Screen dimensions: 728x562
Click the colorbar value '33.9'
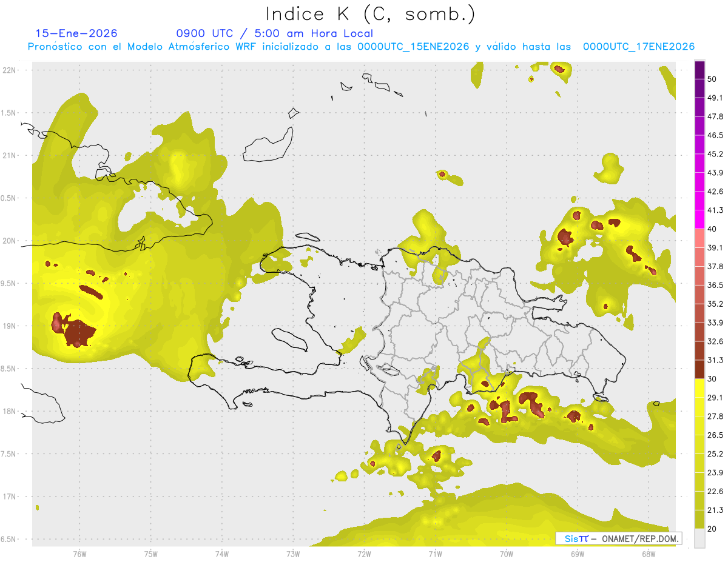coord(716,323)
